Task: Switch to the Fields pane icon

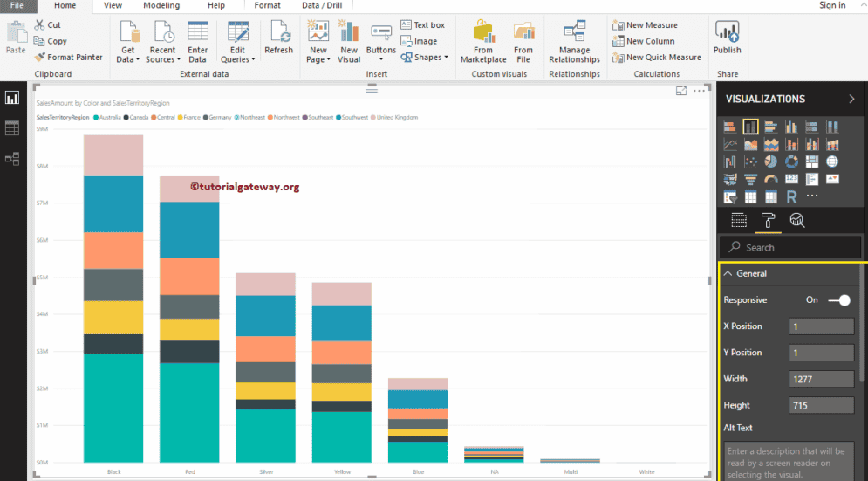Action: (739, 220)
